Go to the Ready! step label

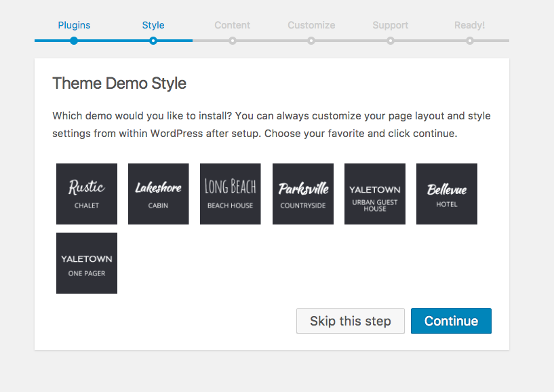tap(469, 25)
